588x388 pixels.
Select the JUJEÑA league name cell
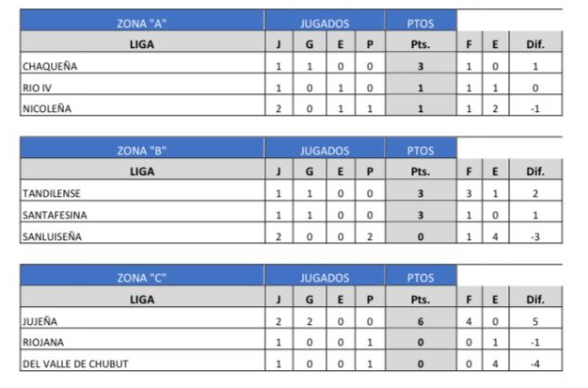142,317
